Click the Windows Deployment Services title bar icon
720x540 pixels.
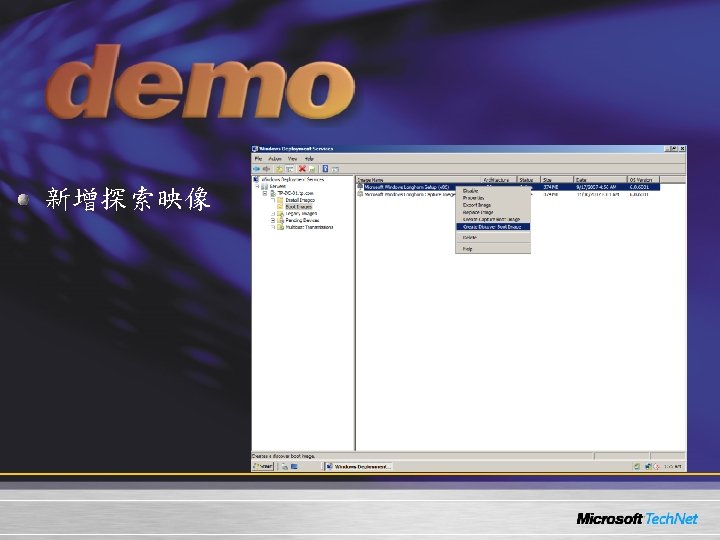pyautogui.click(x=255, y=149)
